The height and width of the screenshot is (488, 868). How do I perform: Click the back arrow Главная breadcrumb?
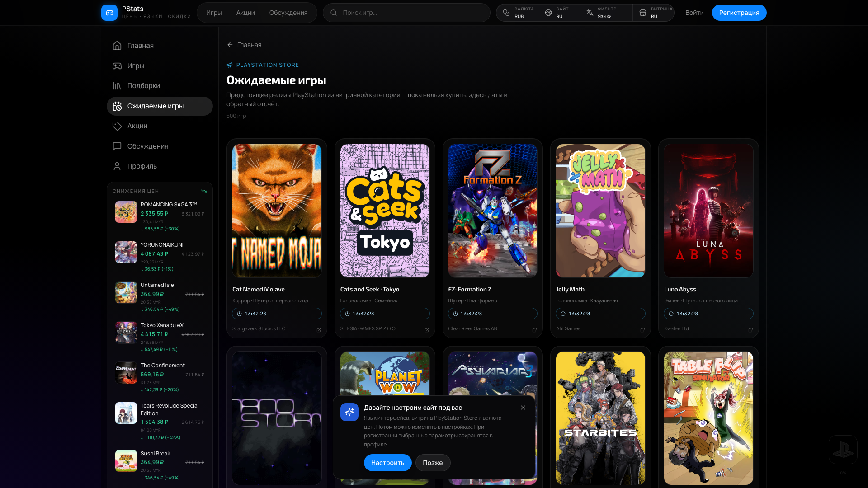(x=244, y=45)
